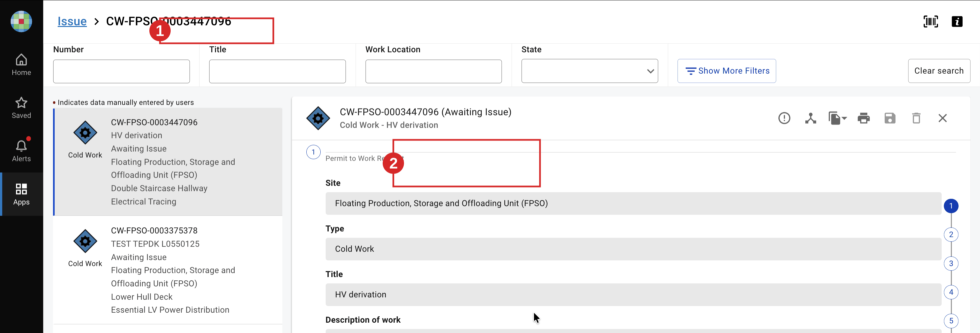Click into the Title filter field
This screenshot has width=980, height=333.
(277, 72)
